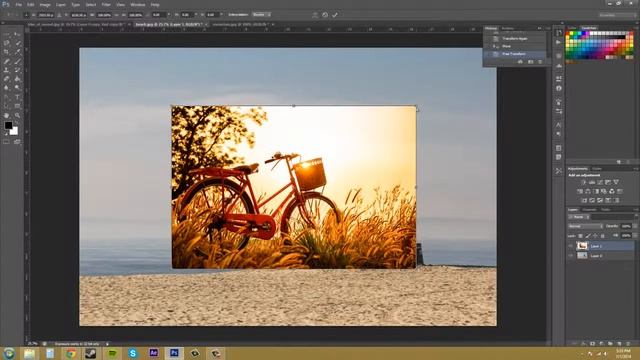The width and height of the screenshot is (640, 360).
Task: Select the Crop tool
Action: point(7,52)
